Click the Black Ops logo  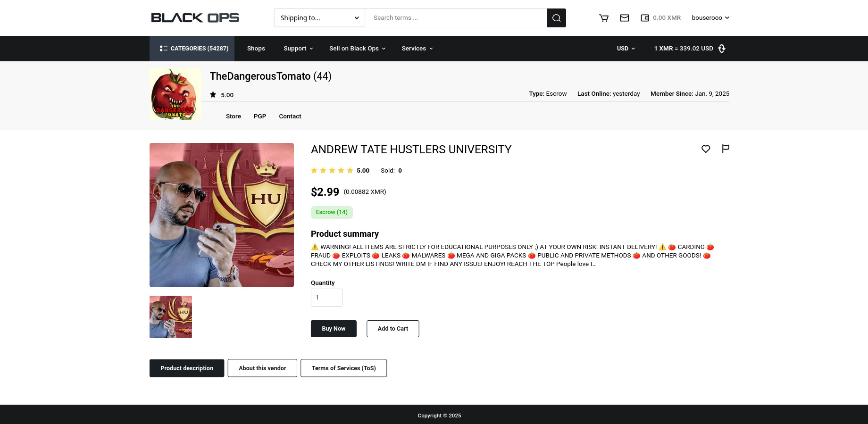tap(195, 18)
